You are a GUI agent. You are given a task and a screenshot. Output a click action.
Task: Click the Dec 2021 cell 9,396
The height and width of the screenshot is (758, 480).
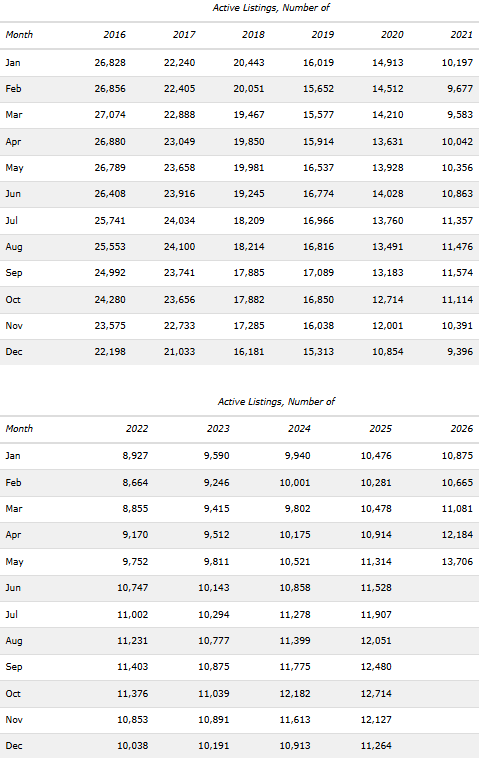coord(460,352)
